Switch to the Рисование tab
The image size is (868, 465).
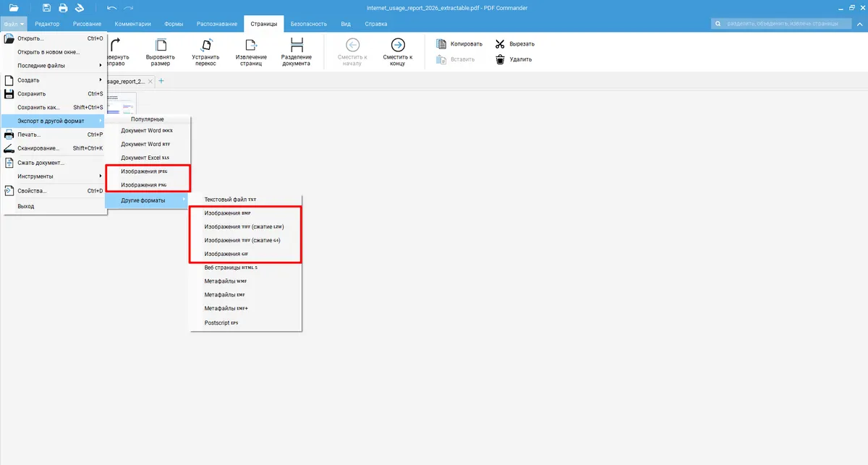point(87,24)
